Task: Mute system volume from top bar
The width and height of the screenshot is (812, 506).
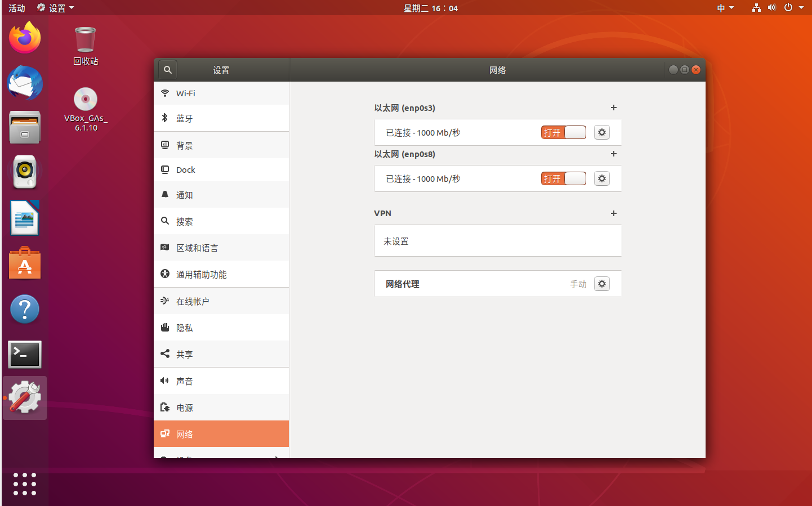Action: coord(771,7)
